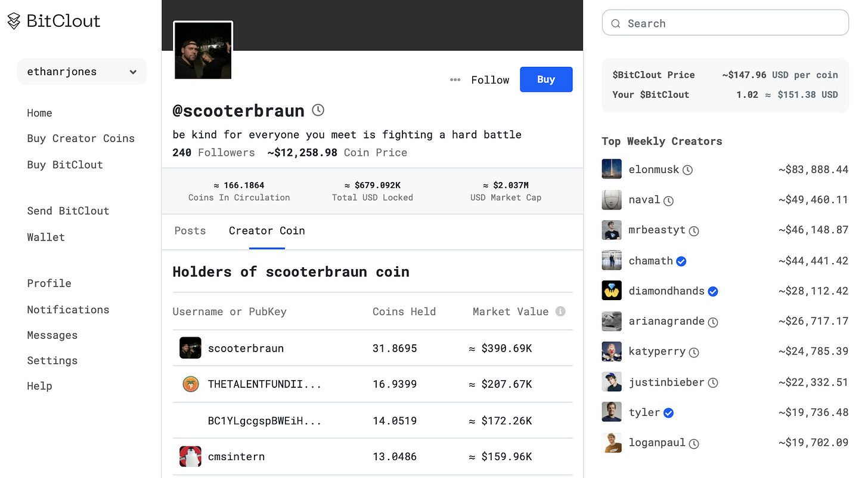Open the three-dot more options menu

coord(455,80)
